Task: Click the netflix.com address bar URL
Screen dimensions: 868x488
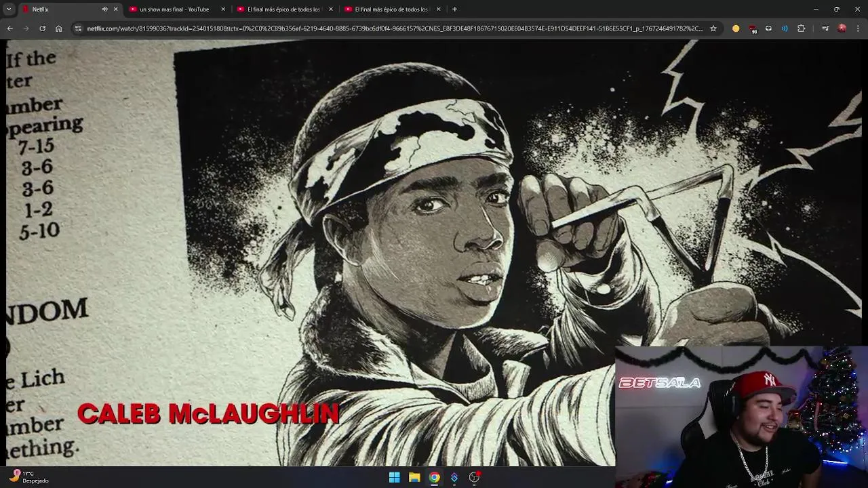Action: (395, 28)
